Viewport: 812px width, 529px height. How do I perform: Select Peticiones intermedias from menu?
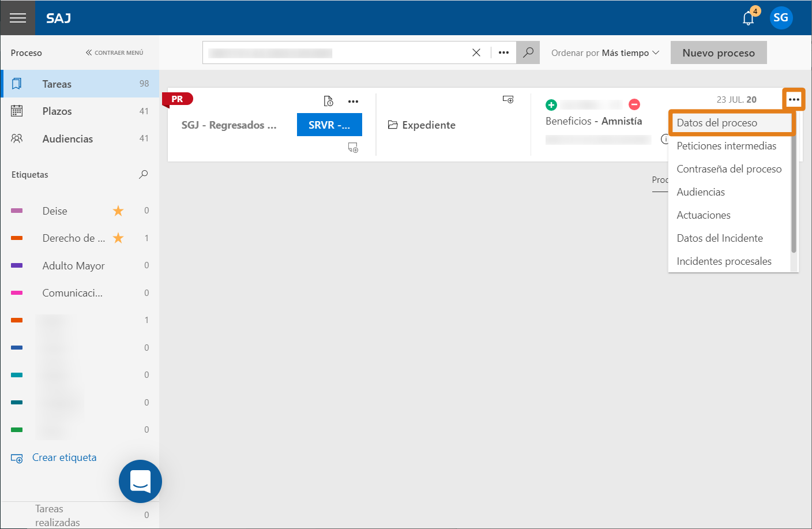(726, 146)
